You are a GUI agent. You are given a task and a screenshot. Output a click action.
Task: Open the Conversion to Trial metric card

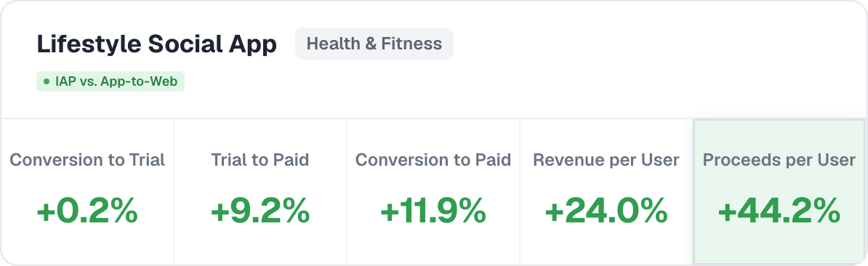87,192
